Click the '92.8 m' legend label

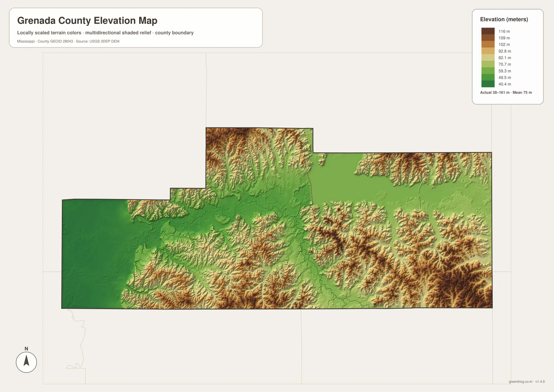pyautogui.click(x=505, y=51)
